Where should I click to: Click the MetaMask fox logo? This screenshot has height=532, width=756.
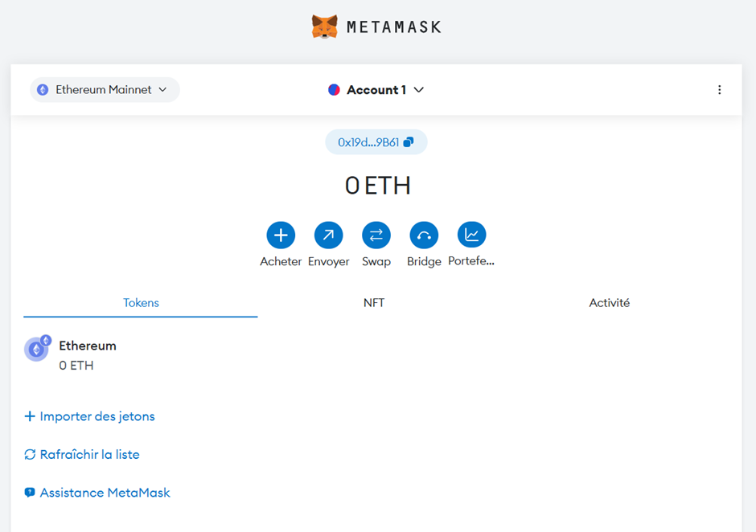point(324,27)
